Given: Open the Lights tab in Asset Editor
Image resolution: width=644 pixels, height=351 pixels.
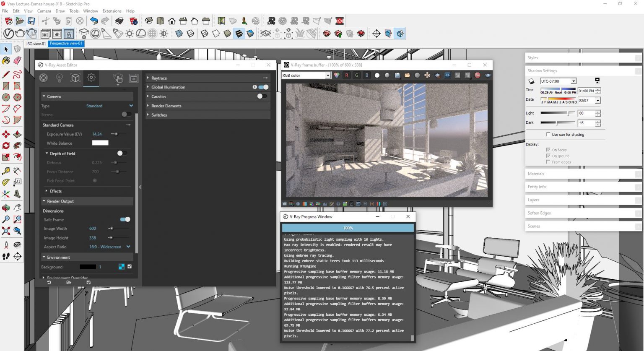Looking at the screenshot, I should pos(59,78).
